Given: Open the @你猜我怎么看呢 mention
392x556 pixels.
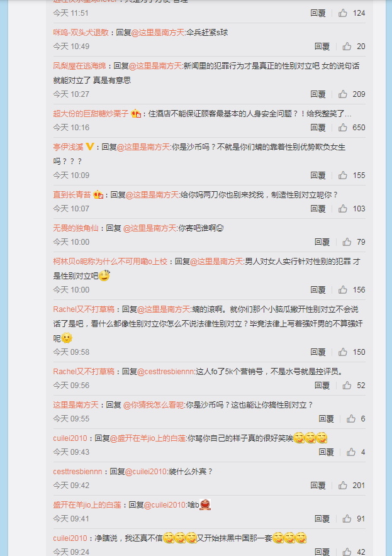Looking at the screenshot, I should 154,405.
